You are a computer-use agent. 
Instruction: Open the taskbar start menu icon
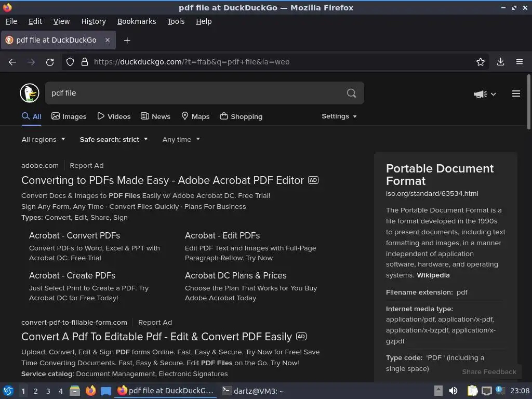8,391
